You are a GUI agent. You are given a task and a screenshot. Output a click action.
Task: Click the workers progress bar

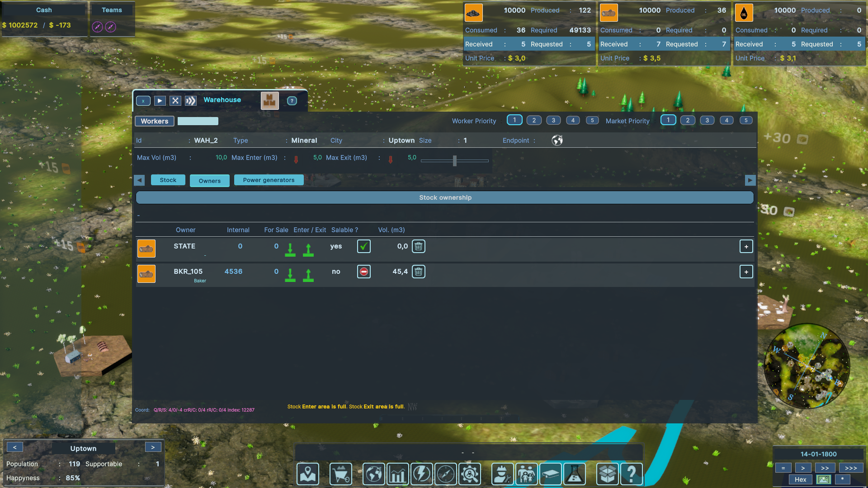click(x=198, y=121)
